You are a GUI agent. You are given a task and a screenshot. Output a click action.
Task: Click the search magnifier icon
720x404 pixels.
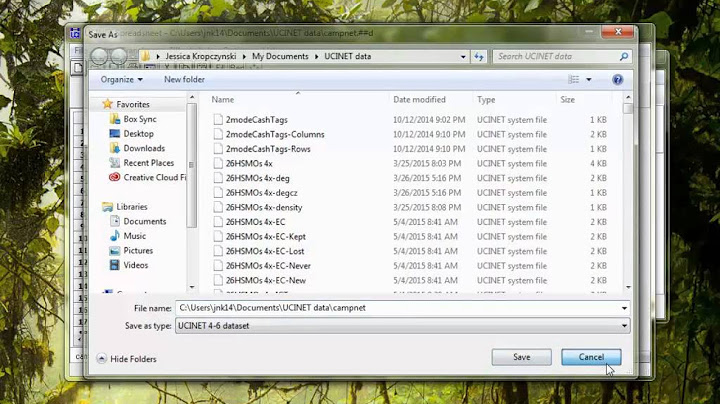coord(624,56)
